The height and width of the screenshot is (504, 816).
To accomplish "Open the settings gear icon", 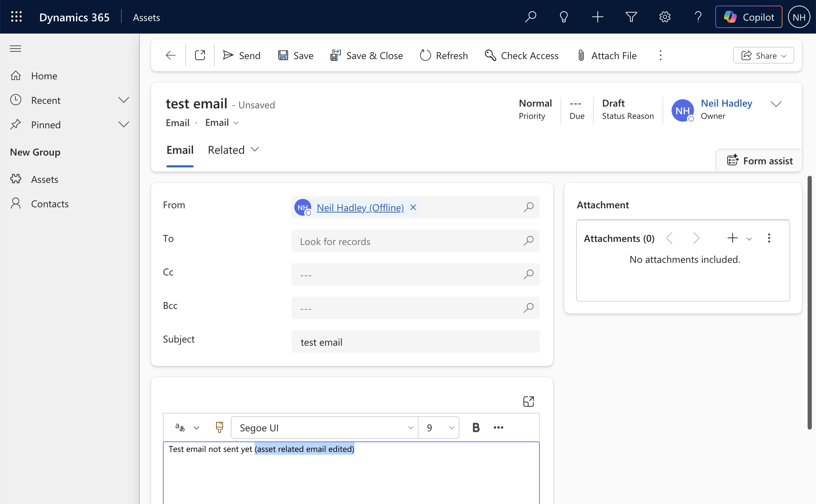I will (665, 17).
